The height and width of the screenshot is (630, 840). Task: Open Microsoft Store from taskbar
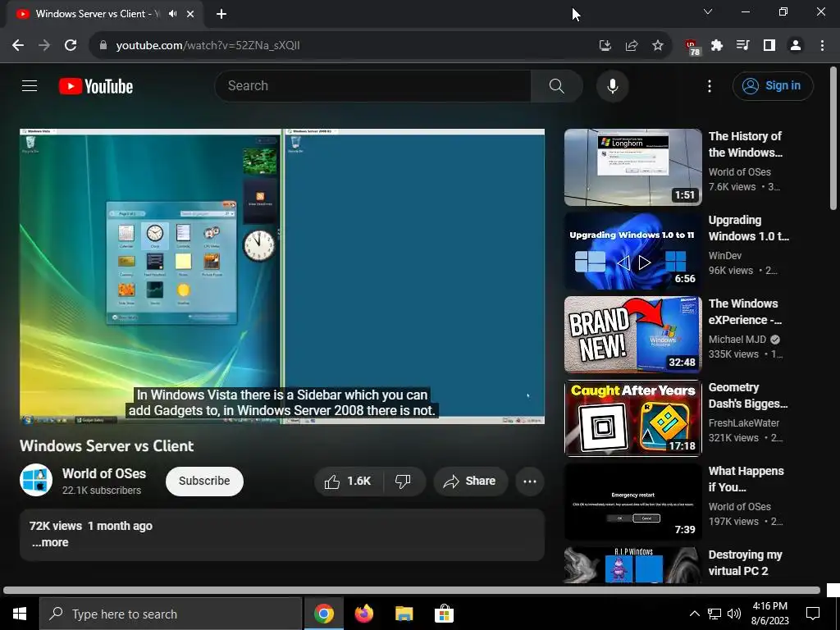[x=444, y=614]
